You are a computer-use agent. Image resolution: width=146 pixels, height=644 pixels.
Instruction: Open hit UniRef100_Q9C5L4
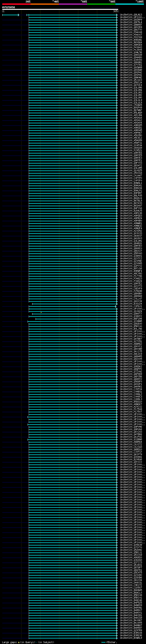(131, 22)
